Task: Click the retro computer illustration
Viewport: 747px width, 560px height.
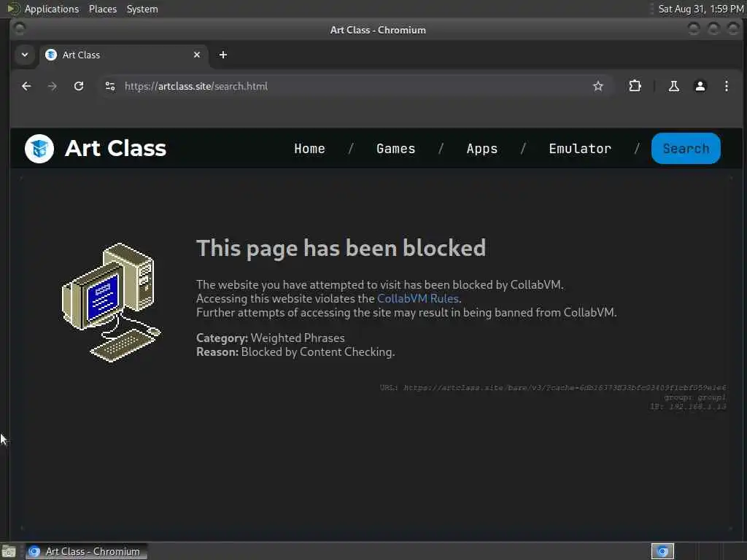Action: point(112,302)
